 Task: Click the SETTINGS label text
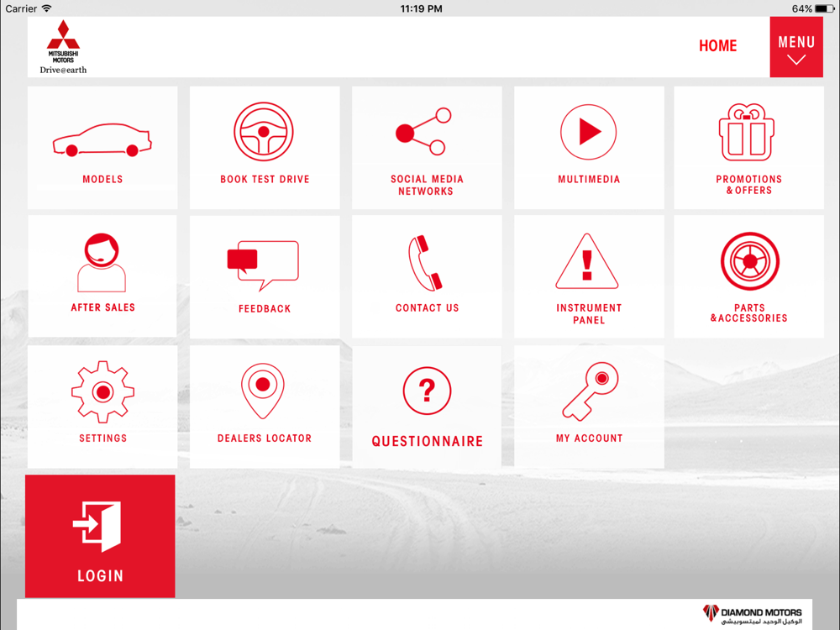click(x=102, y=438)
